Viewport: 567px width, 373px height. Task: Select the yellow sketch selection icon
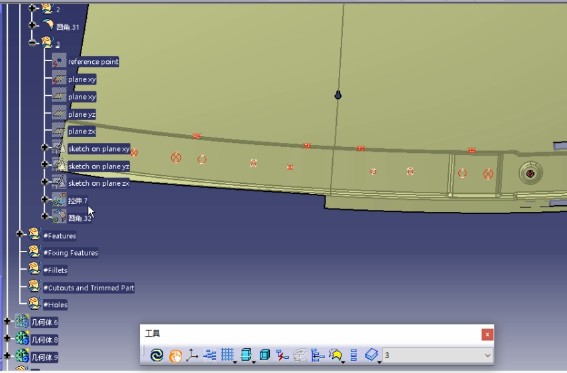coord(335,355)
